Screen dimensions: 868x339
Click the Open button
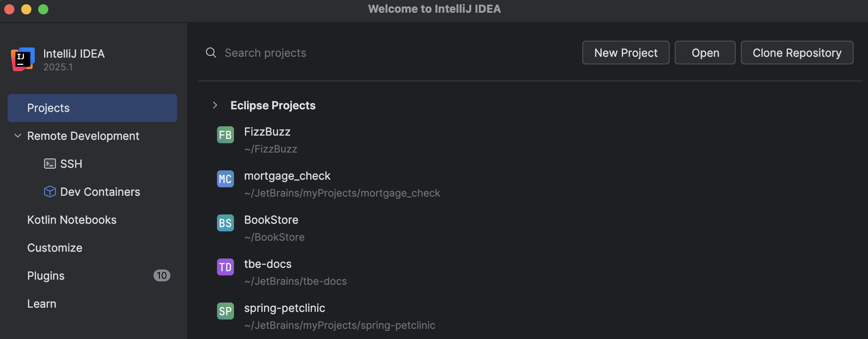pyautogui.click(x=705, y=53)
